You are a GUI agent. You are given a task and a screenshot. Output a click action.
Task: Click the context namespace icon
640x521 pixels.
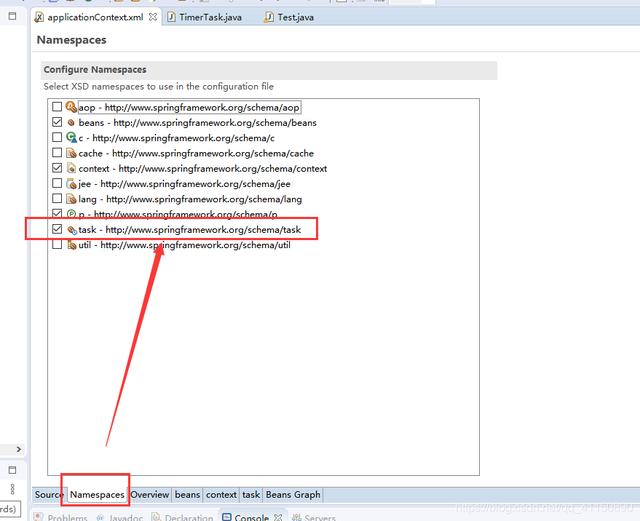click(x=71, y=168)
